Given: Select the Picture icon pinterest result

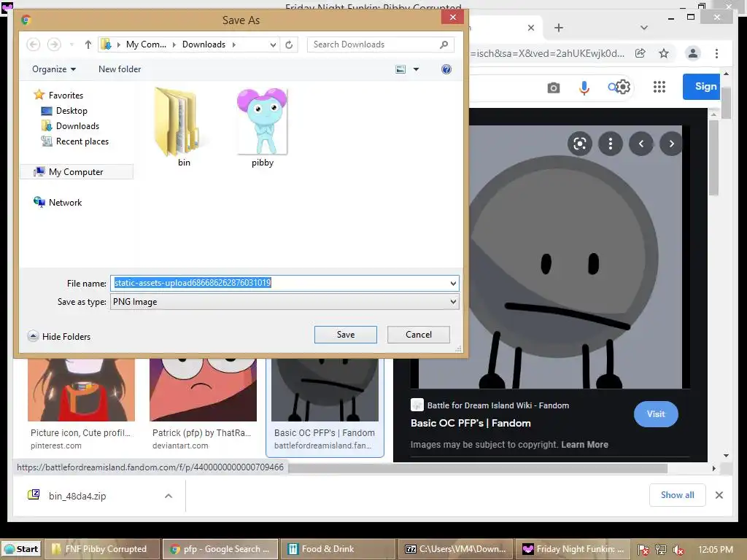Looking at the screenshot, I should click(81, 405).
